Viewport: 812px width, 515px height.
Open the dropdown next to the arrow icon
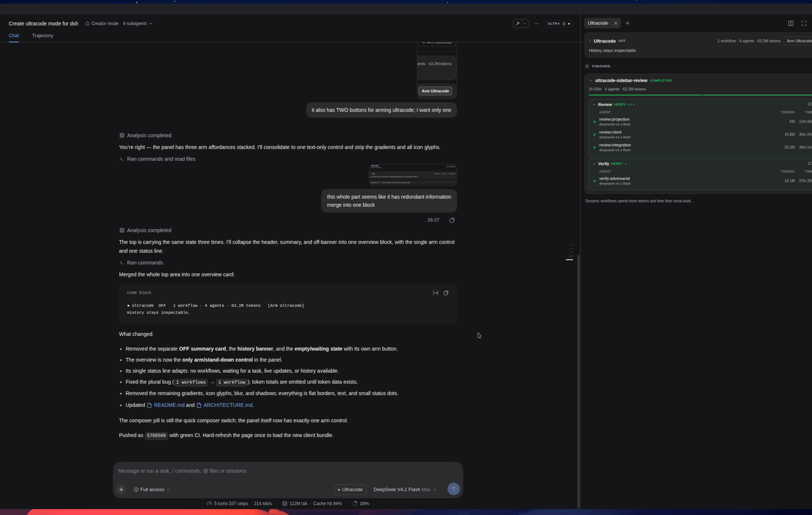click(525, 23)
